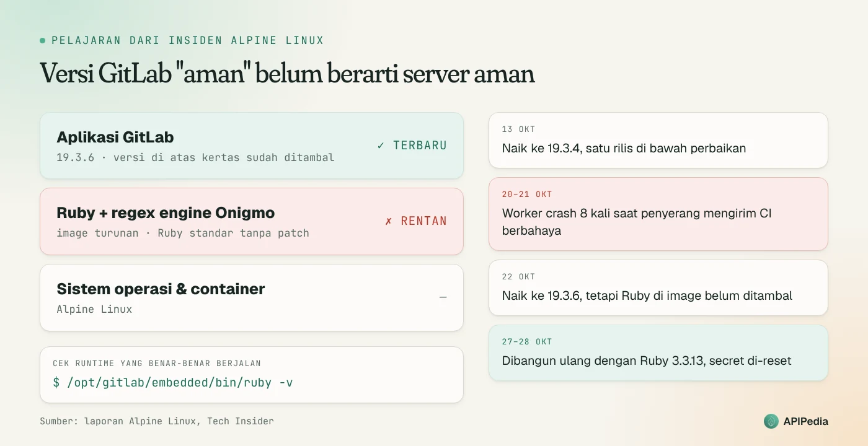Viewport: 868px width, 446px height.
Task: Click the "20-21 OKT" date label
Action: (527, 195)
